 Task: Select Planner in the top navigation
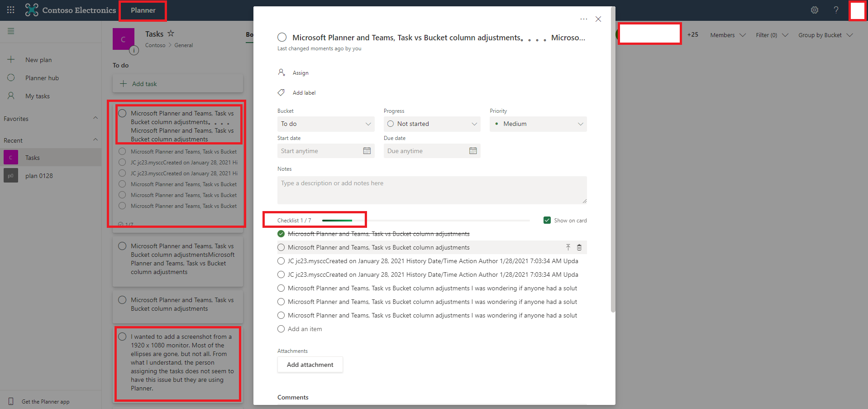coord(143,10)
